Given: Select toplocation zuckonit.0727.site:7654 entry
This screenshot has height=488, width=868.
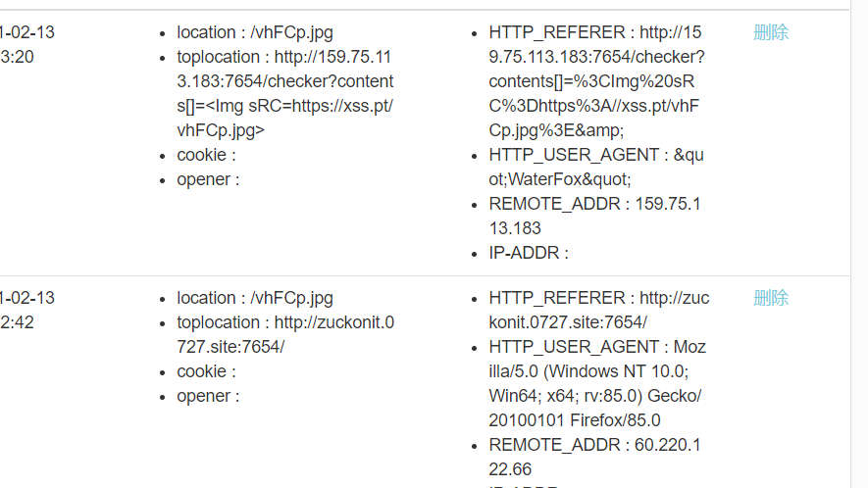Looking at the screenshot, I should point(285,335).
